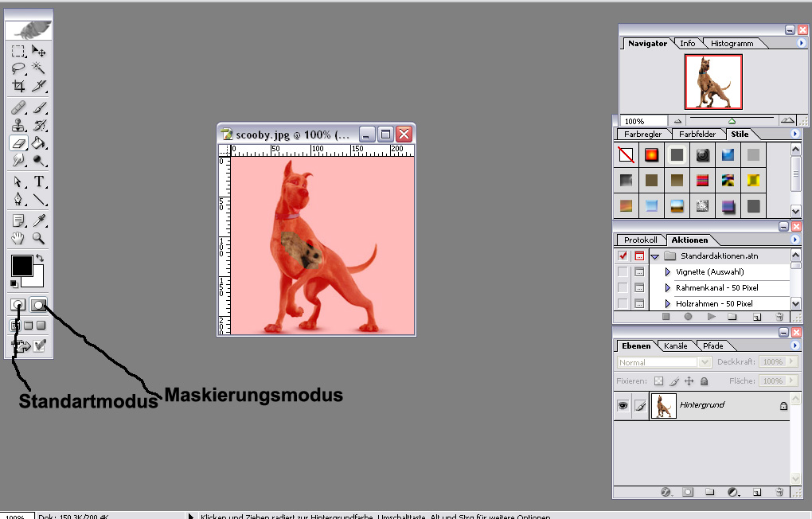Click the Navigator zoom slider handle
Image resolution: width=812 pixels, height=519 pixels.
(x=732, y=121)
